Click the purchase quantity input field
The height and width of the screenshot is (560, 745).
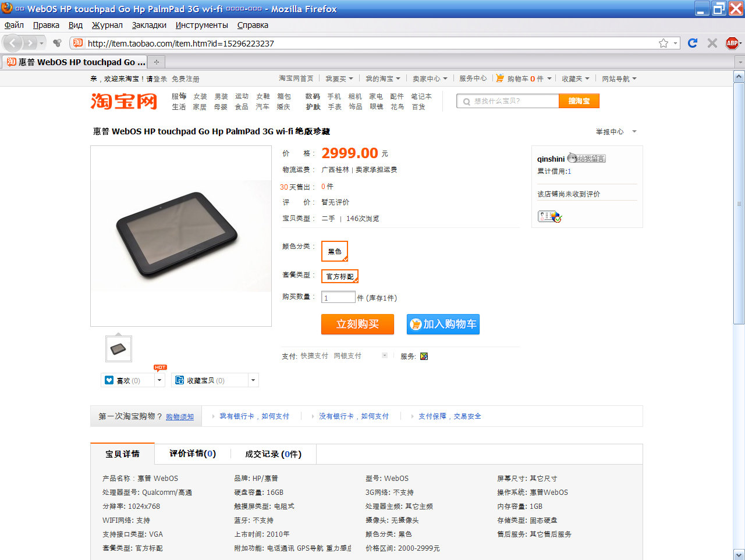point(338,298)
